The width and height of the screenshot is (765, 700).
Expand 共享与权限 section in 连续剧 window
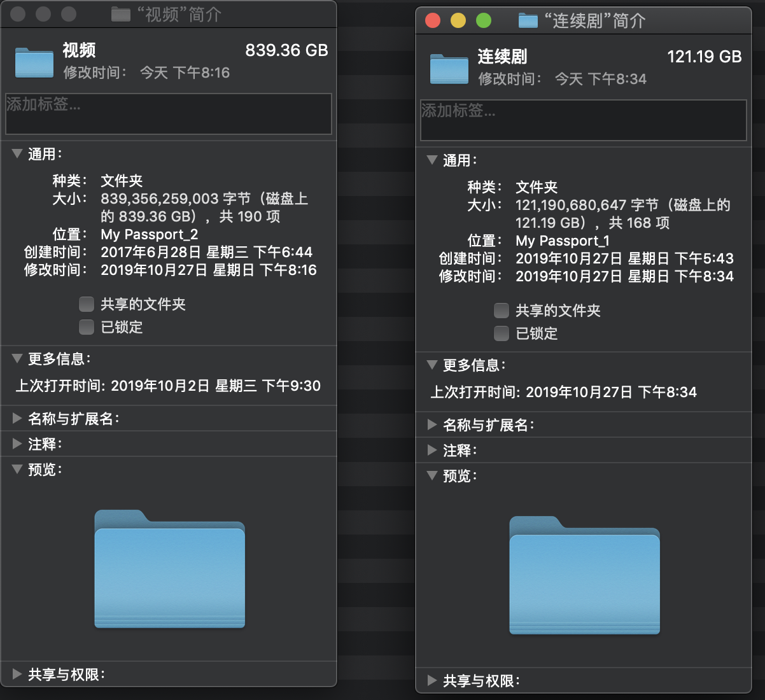432,681
